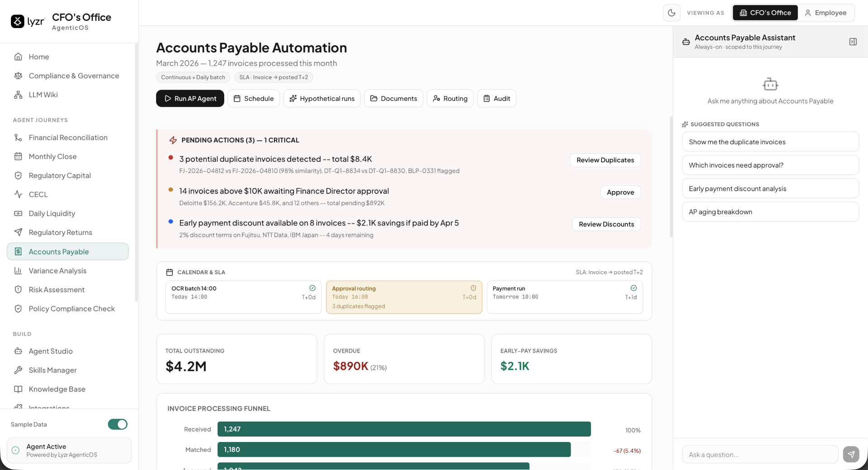Viewport: 868px width, 470px height.
Task: Click the LLM Wiki network icon
Action: click(18, 94)
